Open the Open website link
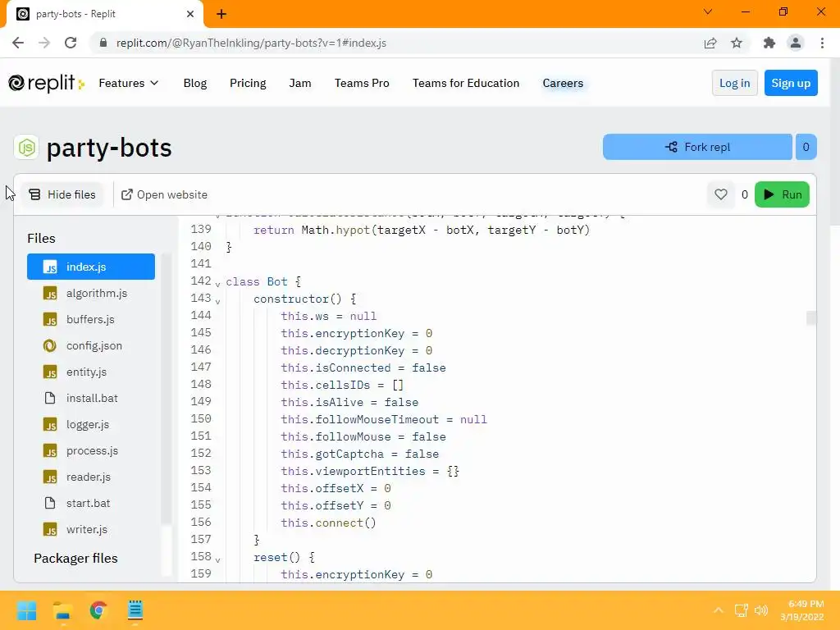840x630 pixels. [x=164, y=194]
